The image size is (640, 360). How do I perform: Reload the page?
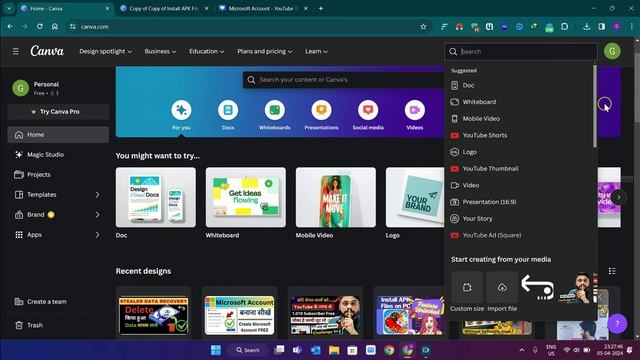40,27
